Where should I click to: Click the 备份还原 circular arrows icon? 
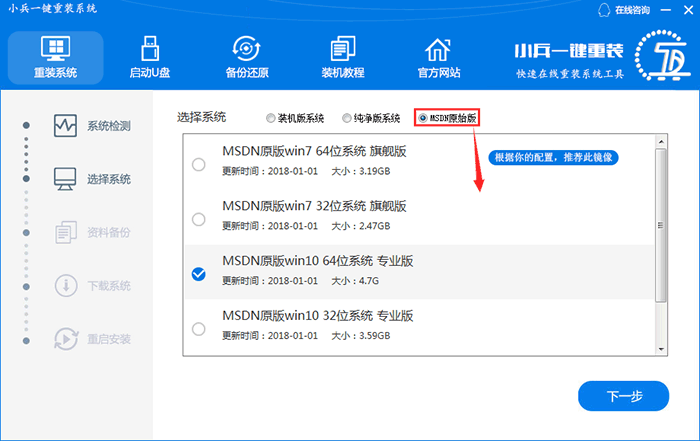point(246,48)
